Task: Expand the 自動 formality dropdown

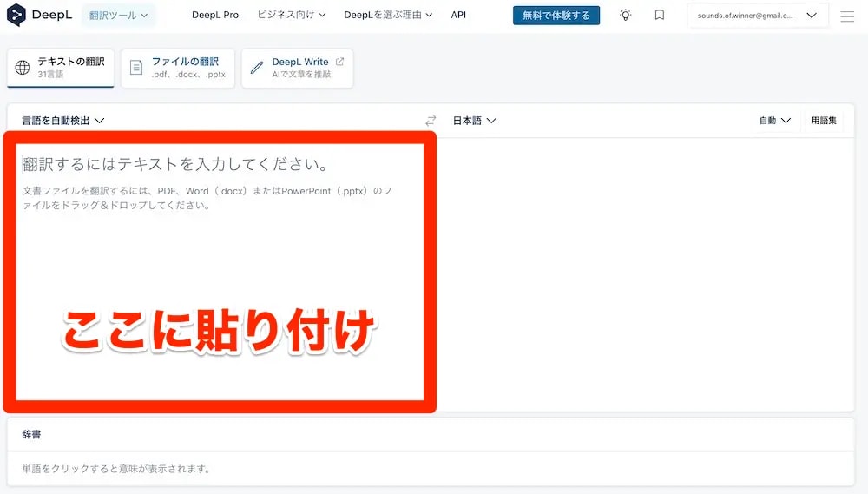Action: 774,121
